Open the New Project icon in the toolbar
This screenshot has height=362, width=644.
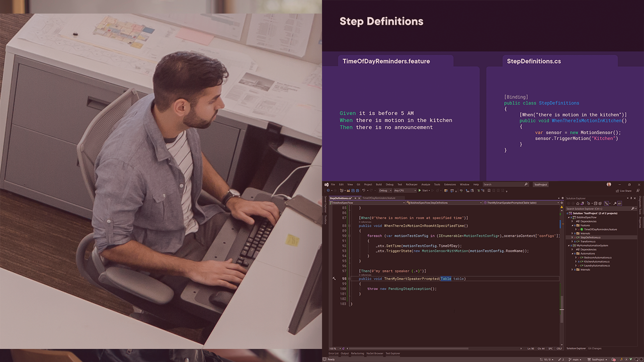click(341, 190)
